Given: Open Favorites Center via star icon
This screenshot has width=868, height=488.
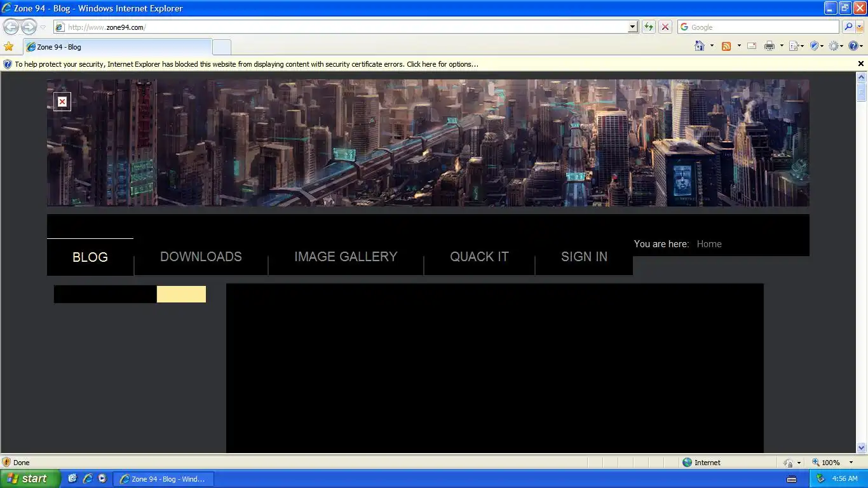Looking at the screenshot, I should point(9,46).
